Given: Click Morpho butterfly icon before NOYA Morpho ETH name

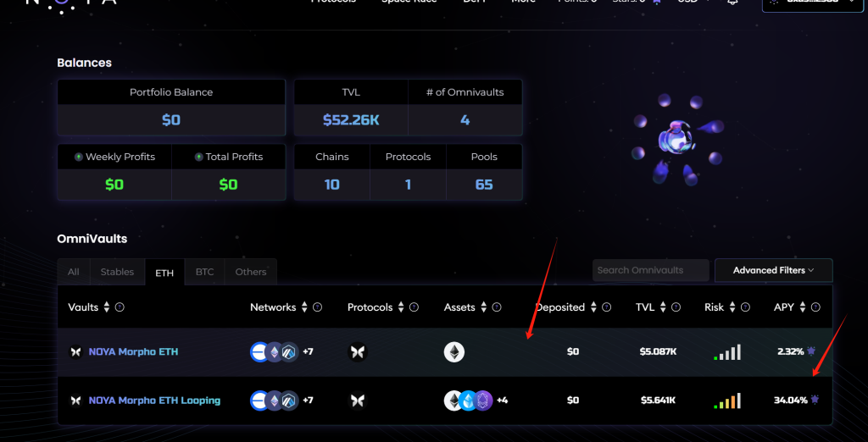Looking at the screenshot, I should pos(75,352).
